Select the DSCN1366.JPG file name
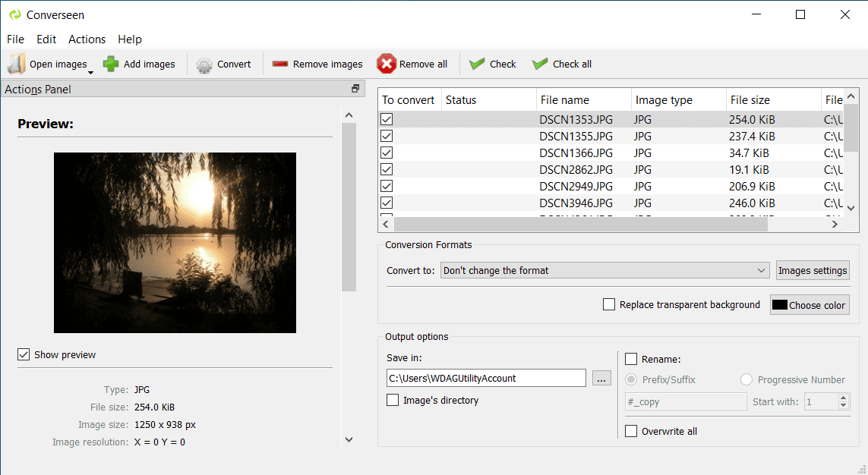868x475 pixels. click(576, 153)
